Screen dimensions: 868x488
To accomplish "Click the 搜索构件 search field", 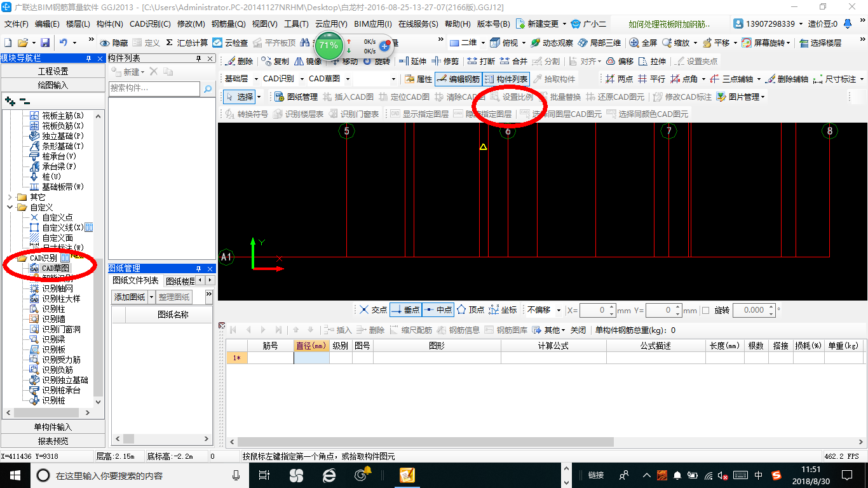I will tap(154, 89).
